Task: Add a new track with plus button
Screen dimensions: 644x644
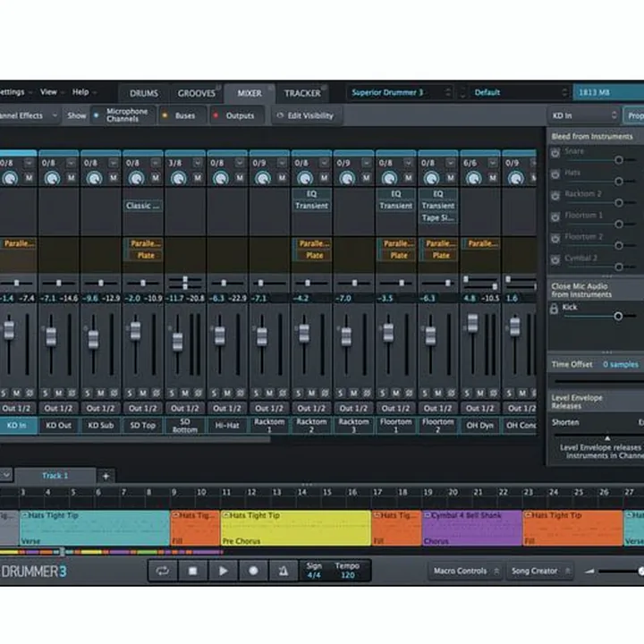Action: pos(106,476)
